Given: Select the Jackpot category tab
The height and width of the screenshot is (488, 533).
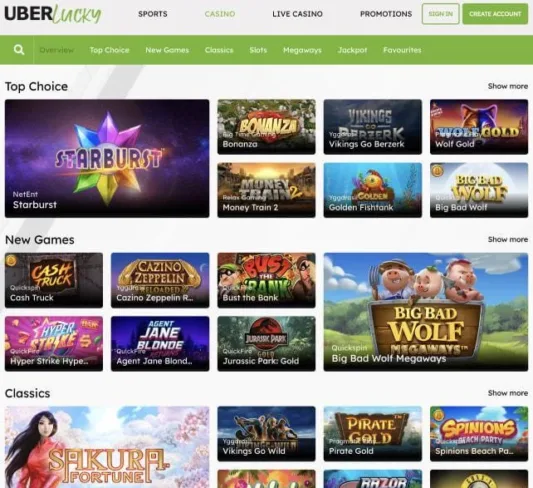Looking at the screenshot, I should (x=352, y=50).
